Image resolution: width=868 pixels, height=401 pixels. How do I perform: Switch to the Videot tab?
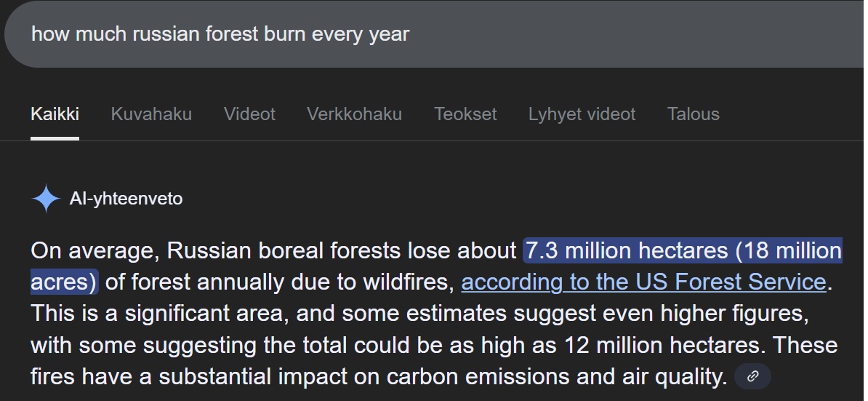pyautogui.click(x=249, y=114)
